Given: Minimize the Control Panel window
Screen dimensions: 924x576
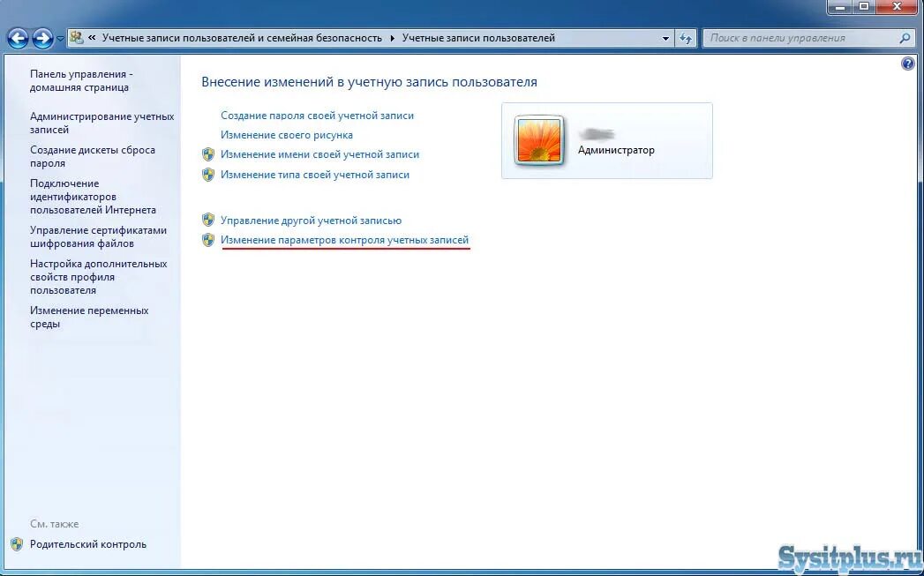Looking at the screenshot, I should pos(841,7).
